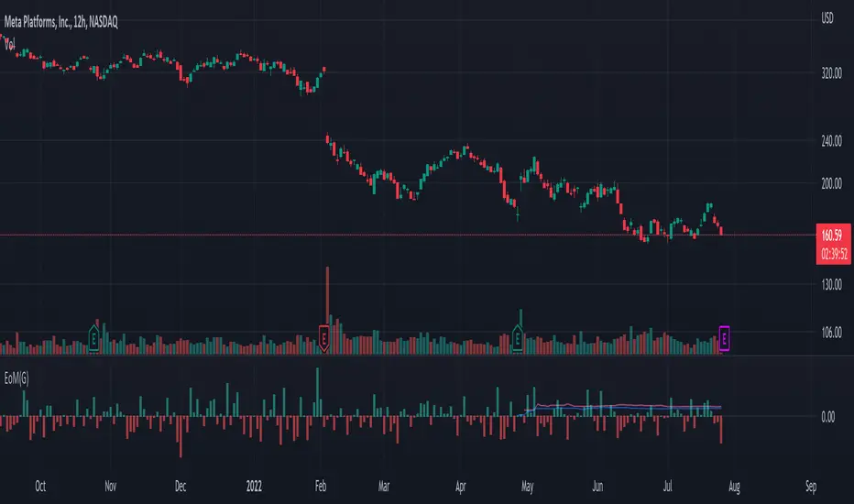This screenshot has height=504, width=854.
Task: Click the Aug label on time axis
Action: pyautogui.click(x=734, y=486)
